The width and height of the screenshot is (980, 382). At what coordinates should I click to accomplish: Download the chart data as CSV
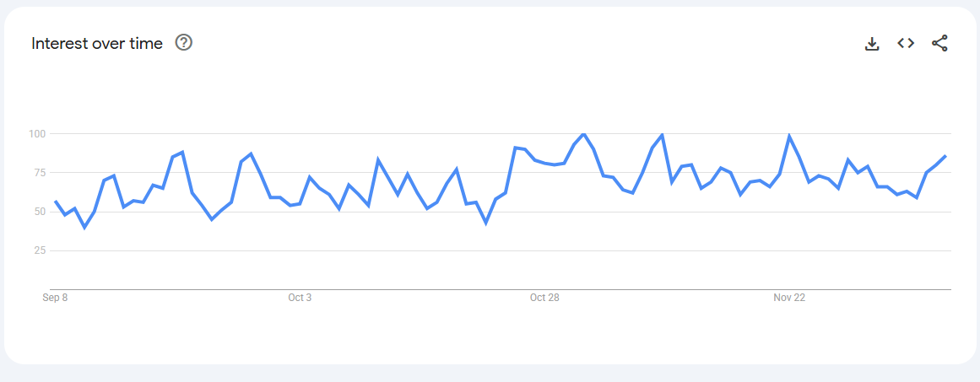pos(872,43)
